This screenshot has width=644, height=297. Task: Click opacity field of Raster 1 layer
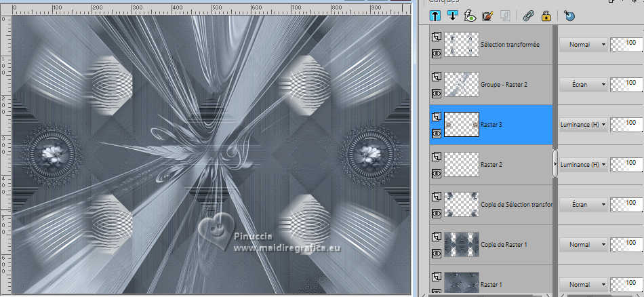click(x=627, y=284)
